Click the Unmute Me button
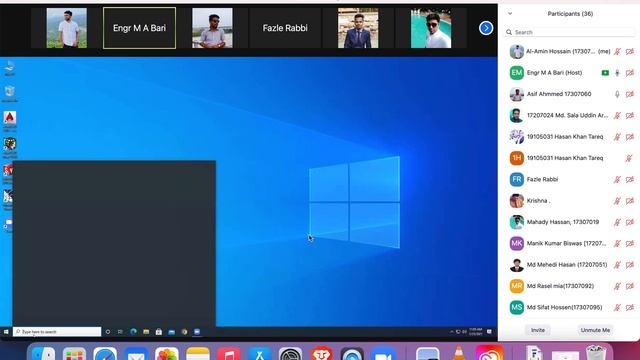640x360 pixels. click(595, 330)
